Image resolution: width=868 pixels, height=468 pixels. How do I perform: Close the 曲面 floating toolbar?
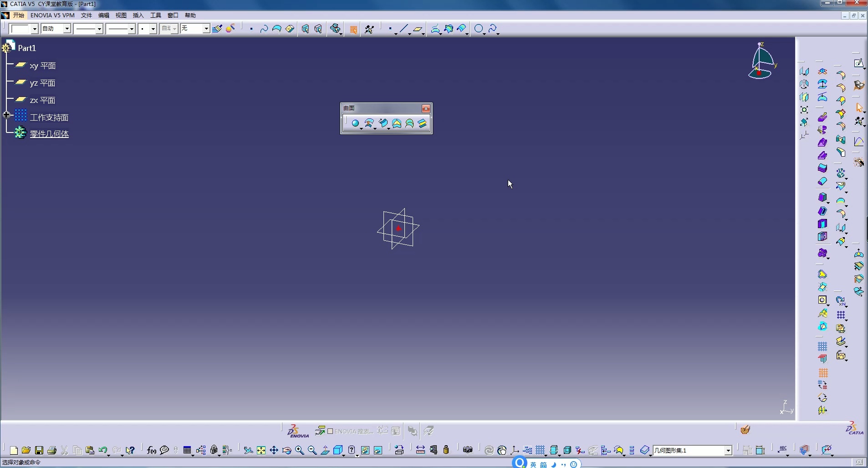426,108
